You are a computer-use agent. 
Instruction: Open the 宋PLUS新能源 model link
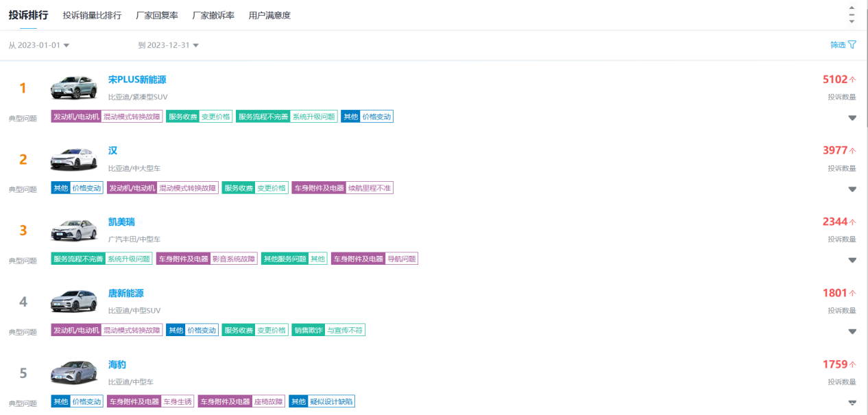point(137,80)
